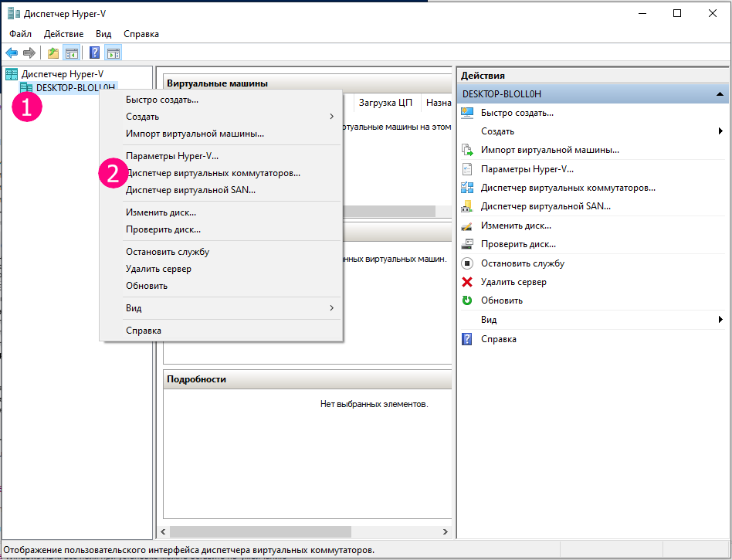Click the DESKTOP-BLOLL0H server icon in tree

26,87
